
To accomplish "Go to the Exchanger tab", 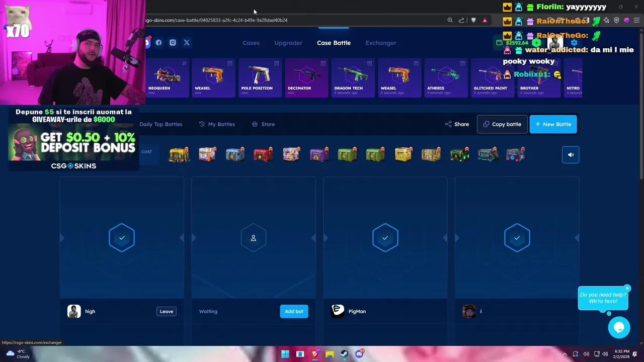I will pos(381,43).
